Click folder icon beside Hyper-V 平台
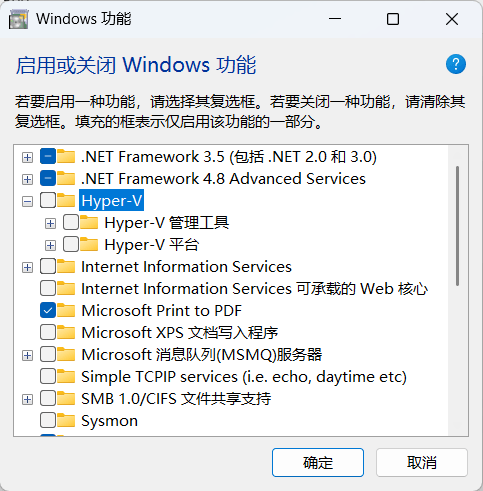The width and height of the screenshot is (483, 491). click(x=89, y=244)
